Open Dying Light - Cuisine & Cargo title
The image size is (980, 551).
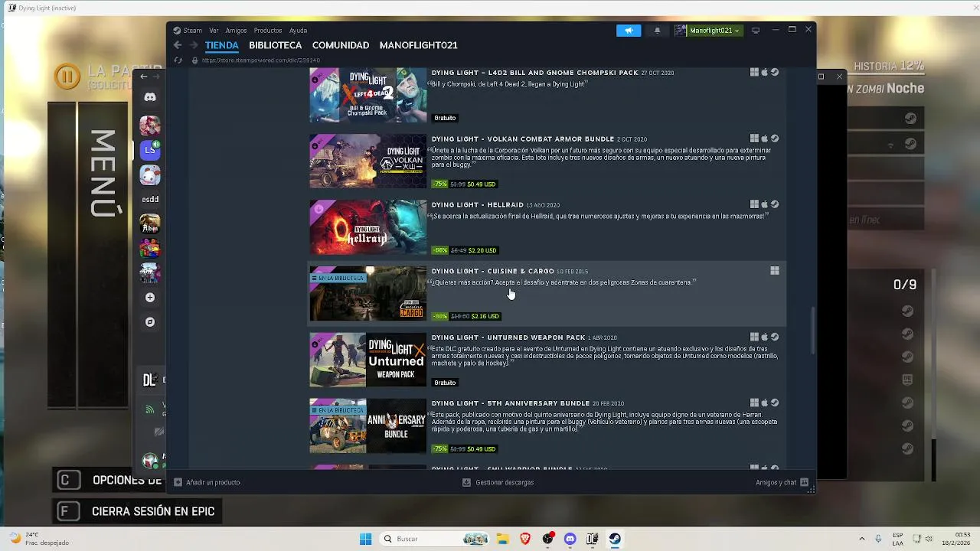[x=492, y=271]
